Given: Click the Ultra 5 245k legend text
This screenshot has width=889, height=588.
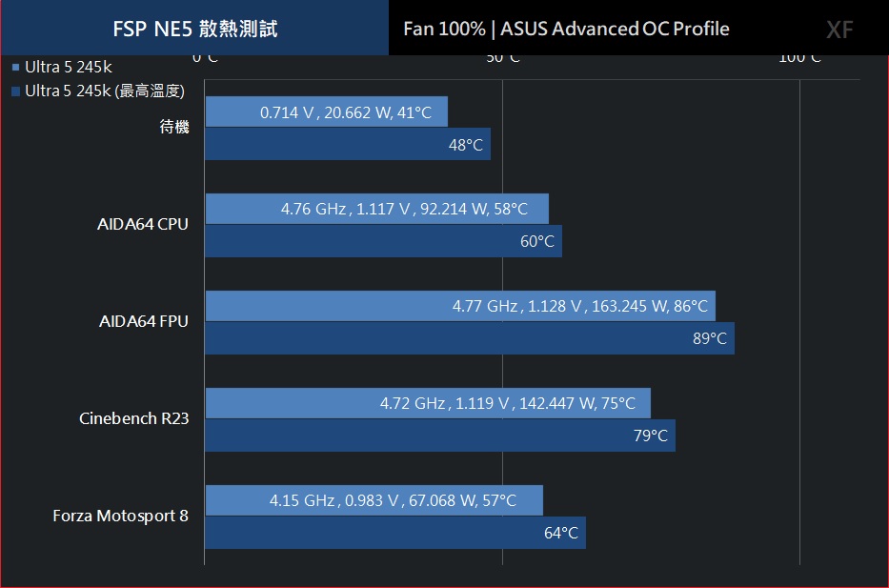Looking at the screenshot, I should coord(69,67).
